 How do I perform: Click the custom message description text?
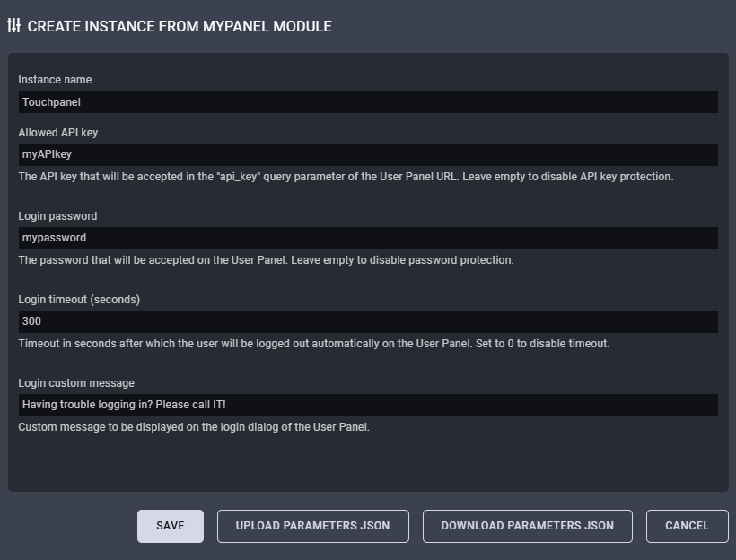click(x=194, y=427)
